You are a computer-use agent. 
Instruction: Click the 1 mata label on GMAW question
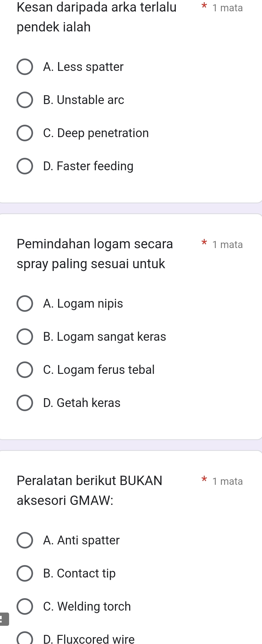pyautogui.click(x=228, y=481)
